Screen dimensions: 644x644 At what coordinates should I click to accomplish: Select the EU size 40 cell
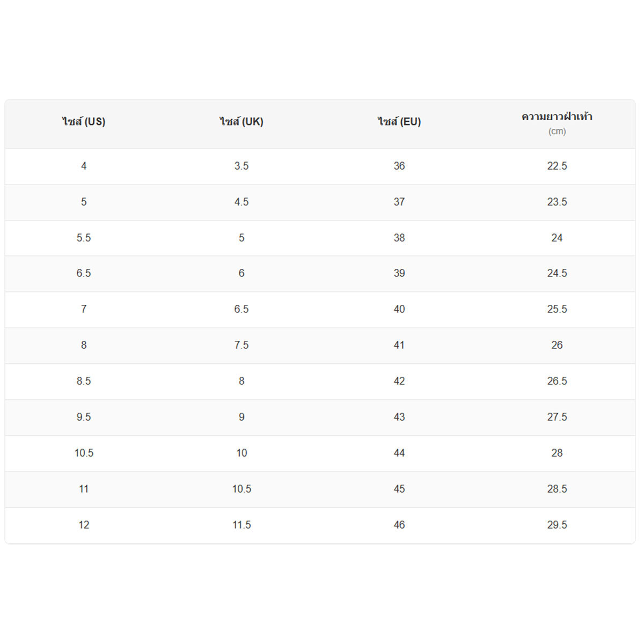pyautogui.click(x=399, y=310)
